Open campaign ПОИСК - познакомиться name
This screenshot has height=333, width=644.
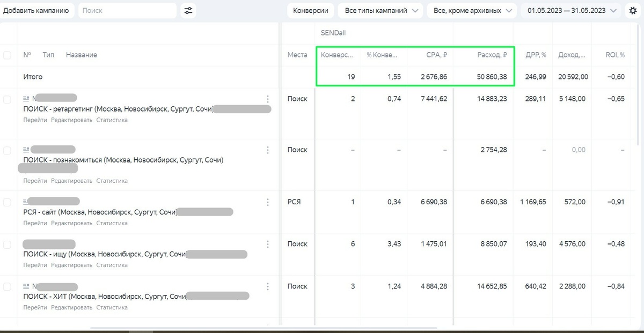tap(123, 160)
